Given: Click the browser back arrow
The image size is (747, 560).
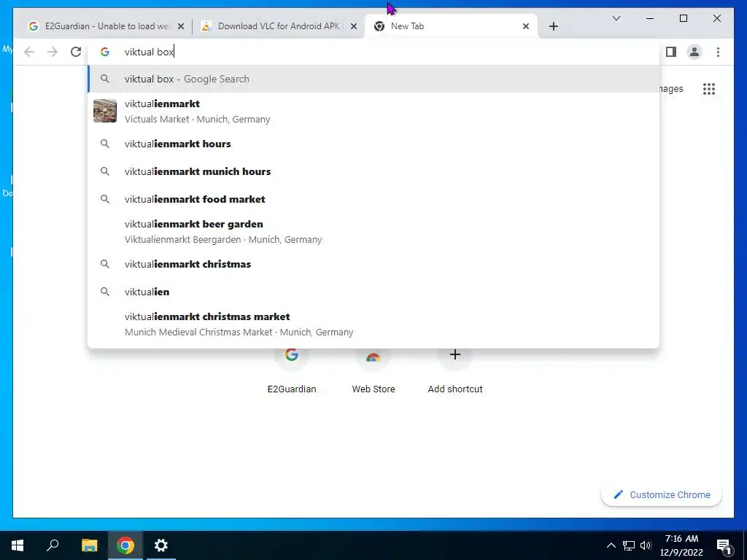Looking at the screenshot, I should (29, 52).
